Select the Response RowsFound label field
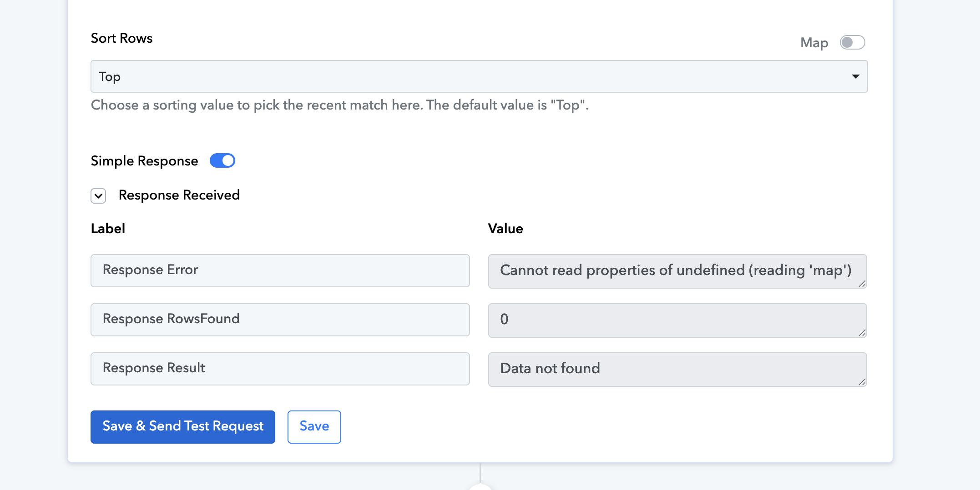The width and height of the screenshot is (980, 490). (280, 320)
